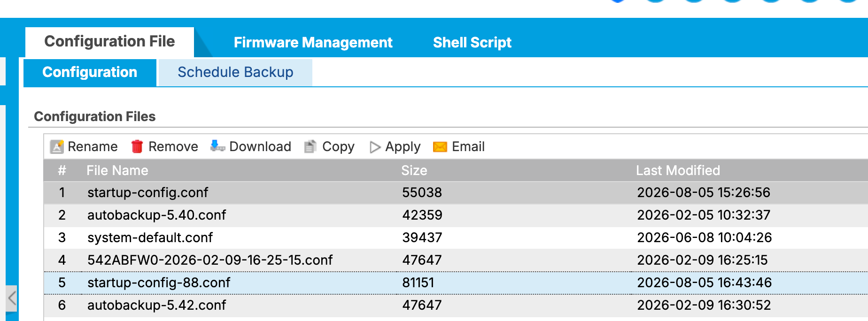
Task: Click the Email button label
Action: 468,146
